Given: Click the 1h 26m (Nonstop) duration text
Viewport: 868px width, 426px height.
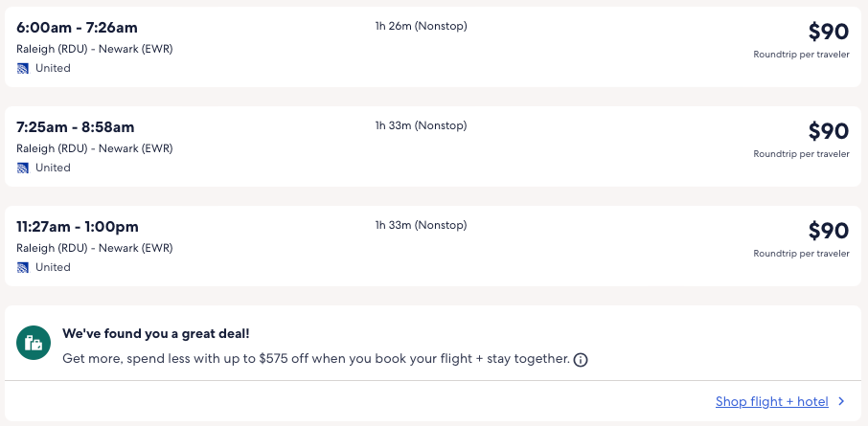Looking at the screenshot, I should coord(421,26).
